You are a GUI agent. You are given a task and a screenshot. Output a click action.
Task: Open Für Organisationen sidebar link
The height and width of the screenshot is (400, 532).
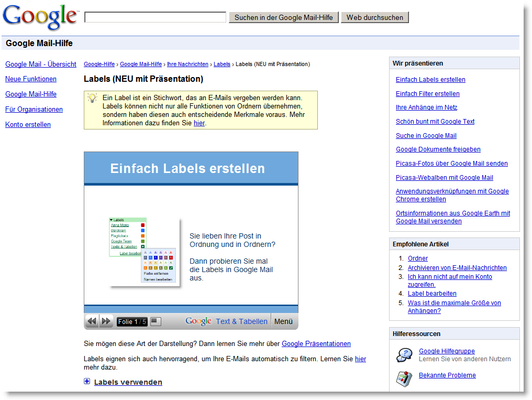[x=34, y=110]
